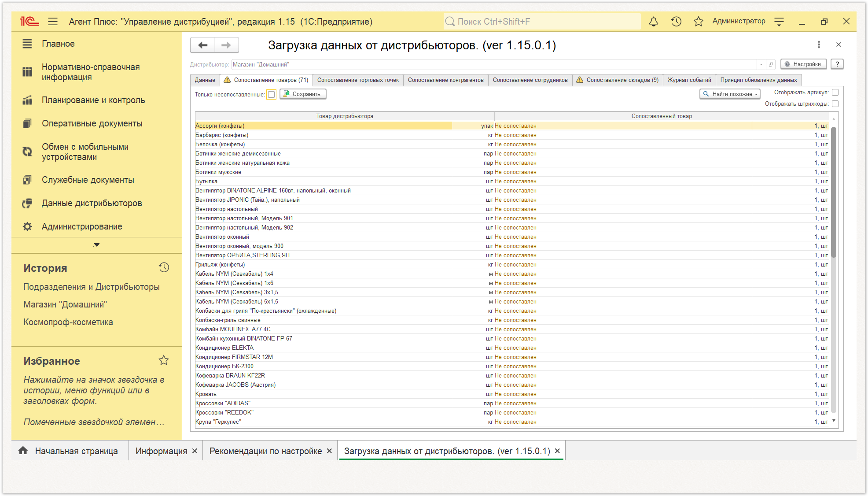The height and width of the screenshot is (496, 868).
Task: Click Товар дистрибьютора column header
Action: pos(345,116)
